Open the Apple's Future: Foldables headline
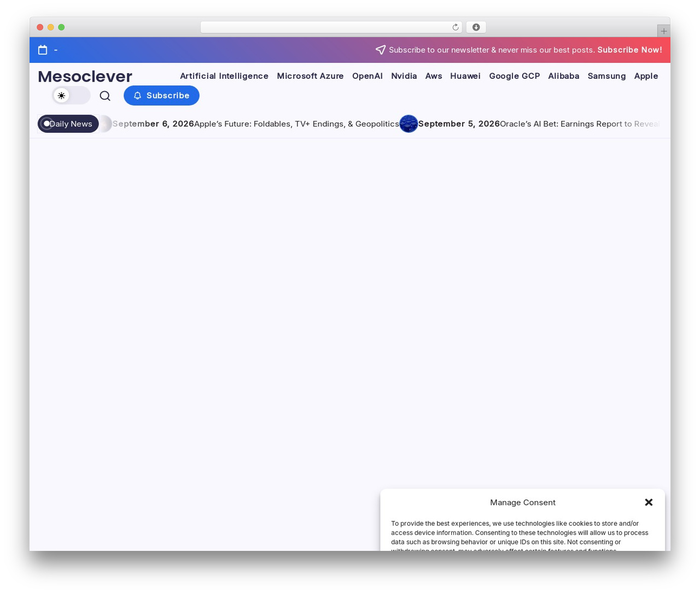 point(296,124)
